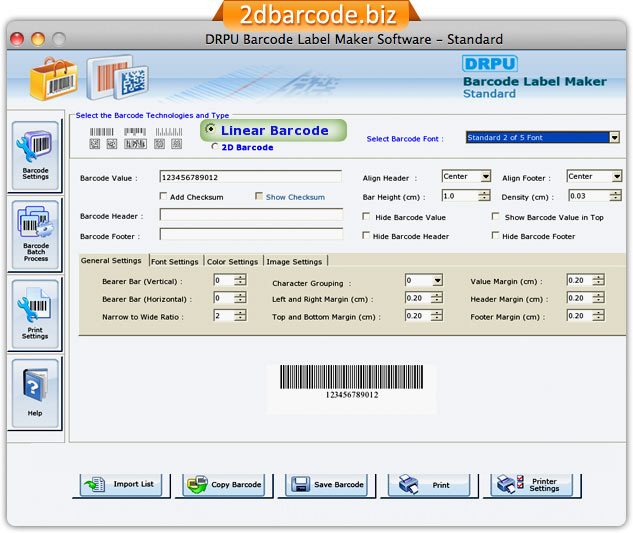Adjust Value Margin stepper
This screenshot has width=633, height=533.
click(x=598, y=280)
